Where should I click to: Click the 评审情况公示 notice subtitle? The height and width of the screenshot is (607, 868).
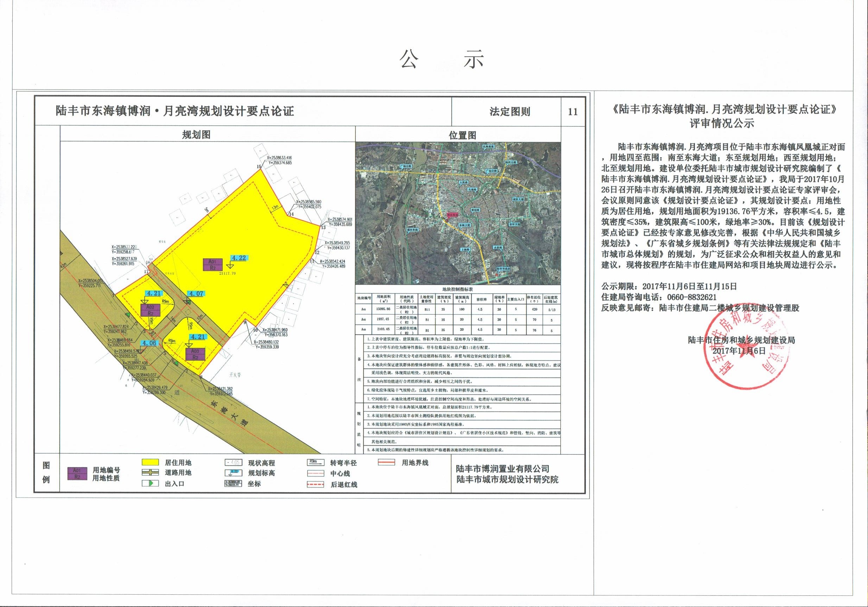[x=722, y=123]
